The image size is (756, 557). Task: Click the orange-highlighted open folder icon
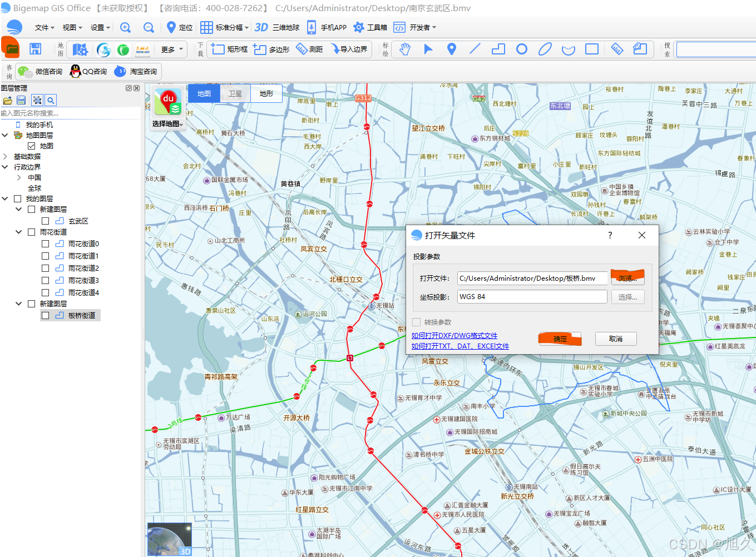pyautogui.click(x=11, y=48)
